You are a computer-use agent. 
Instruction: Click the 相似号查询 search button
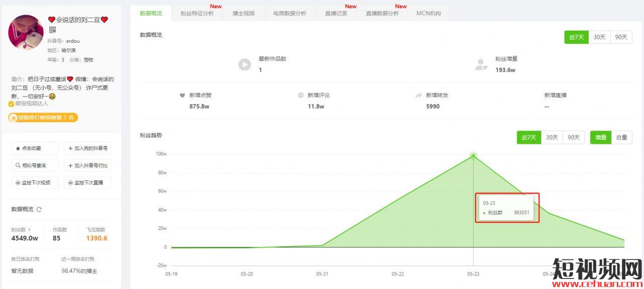[x=35, y=165]
